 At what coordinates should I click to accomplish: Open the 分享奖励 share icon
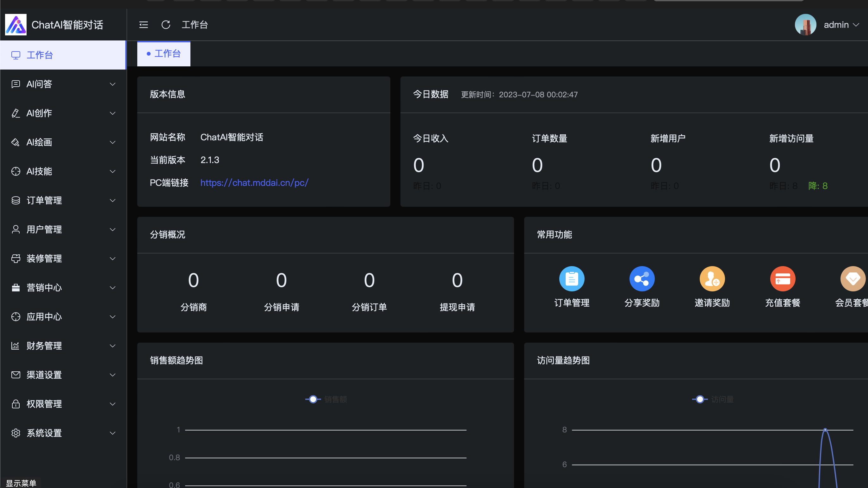[642, 279]
